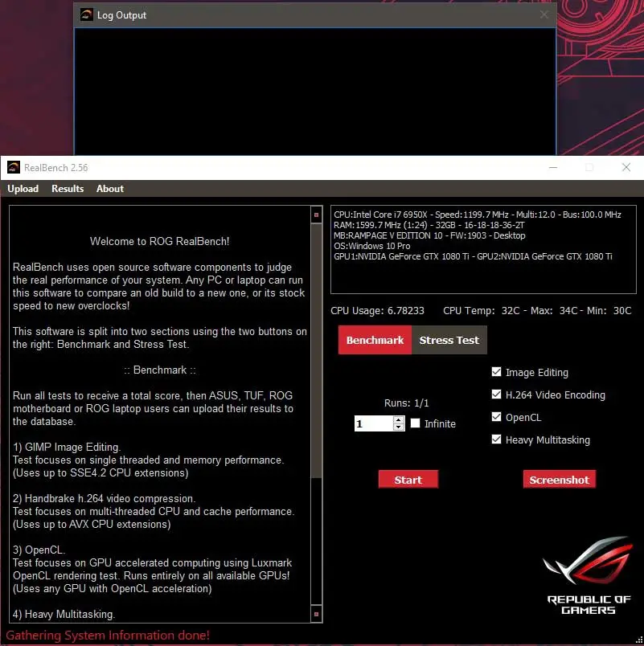The image size is (644, 646).
Task: Click the Log Output black console area
Action: (x=315, y=92)
